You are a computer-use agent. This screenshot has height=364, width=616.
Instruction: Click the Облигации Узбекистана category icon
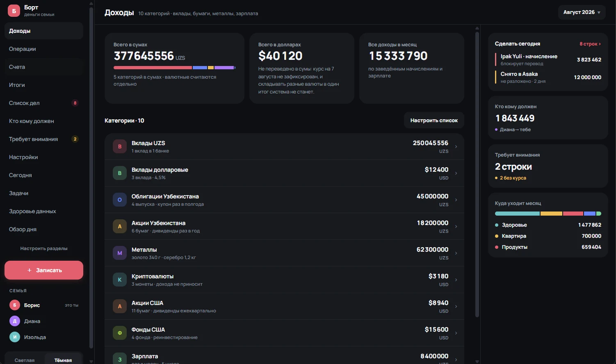(120, 200)
